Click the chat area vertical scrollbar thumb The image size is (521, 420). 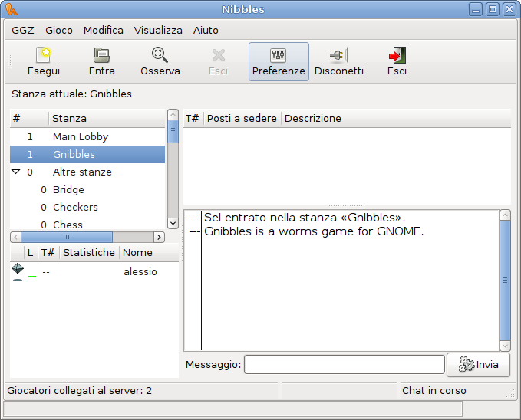click(x=505, y=281)
